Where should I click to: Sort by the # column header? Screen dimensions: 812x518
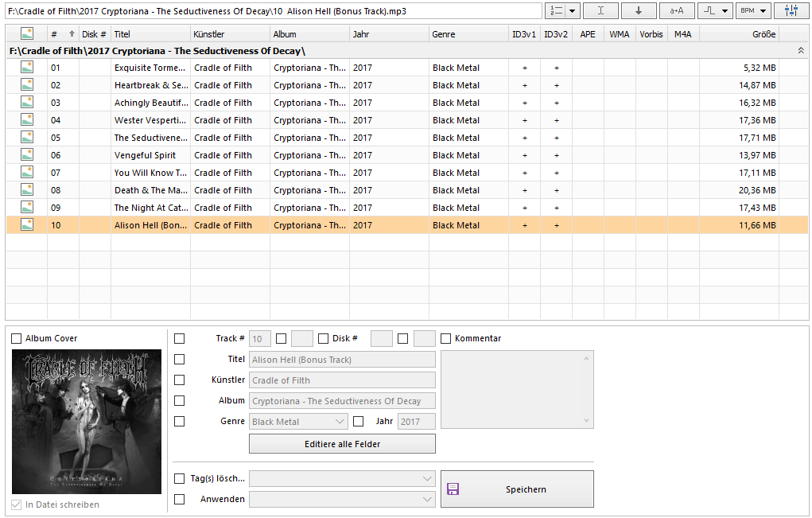click(x=63, y=34)
